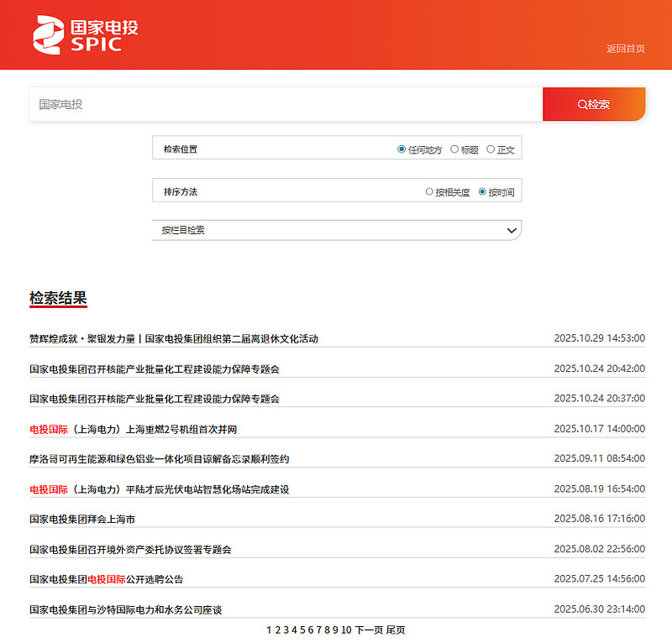Click the date 2025.08.19 16:54:00
672x643 pixels.
coord(600,489)
